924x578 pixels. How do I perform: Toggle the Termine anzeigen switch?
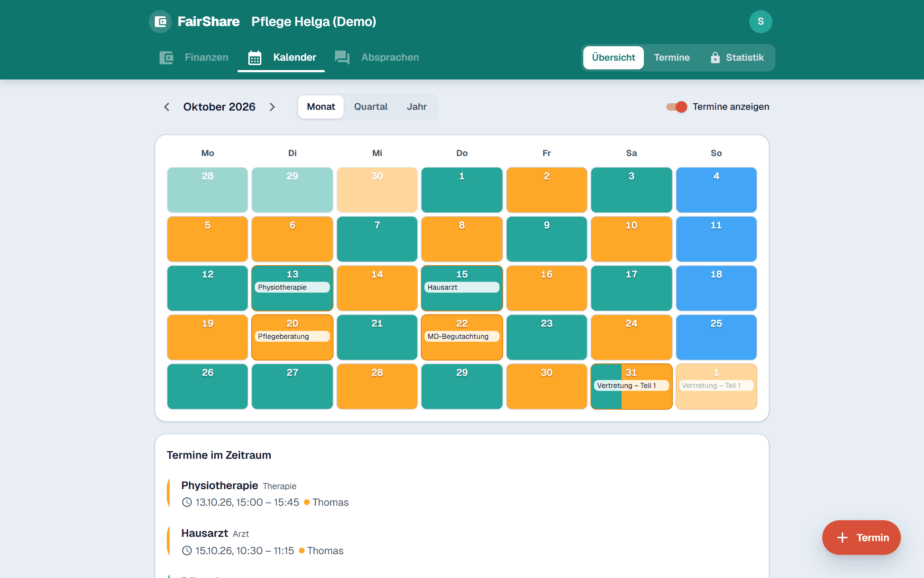tap(676, 107)
